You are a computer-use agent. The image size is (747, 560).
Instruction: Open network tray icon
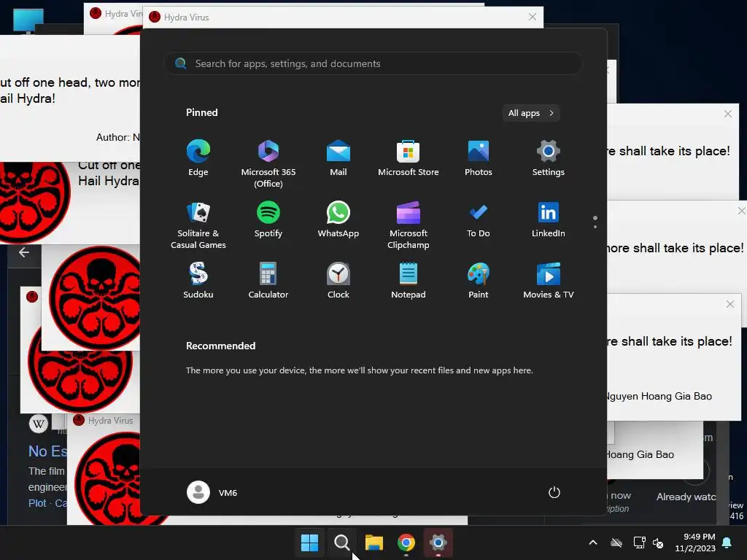point(639,542)
